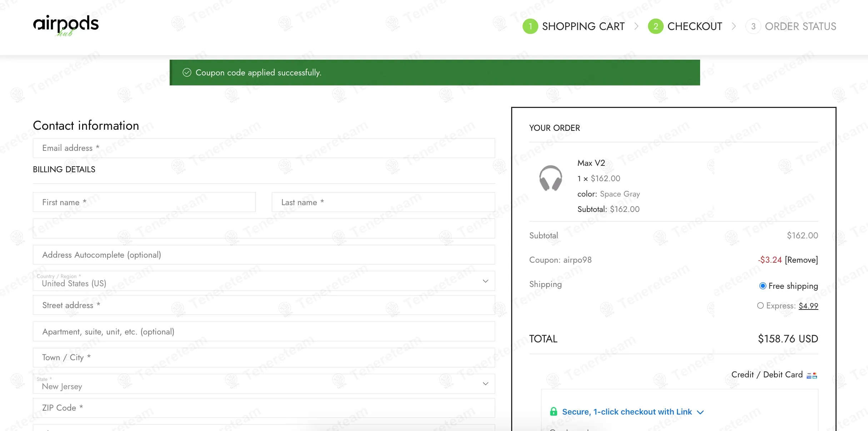Click the Coupon code applied successfully message
This screenshot has height=431, width=868.
(x=259, y=73)
